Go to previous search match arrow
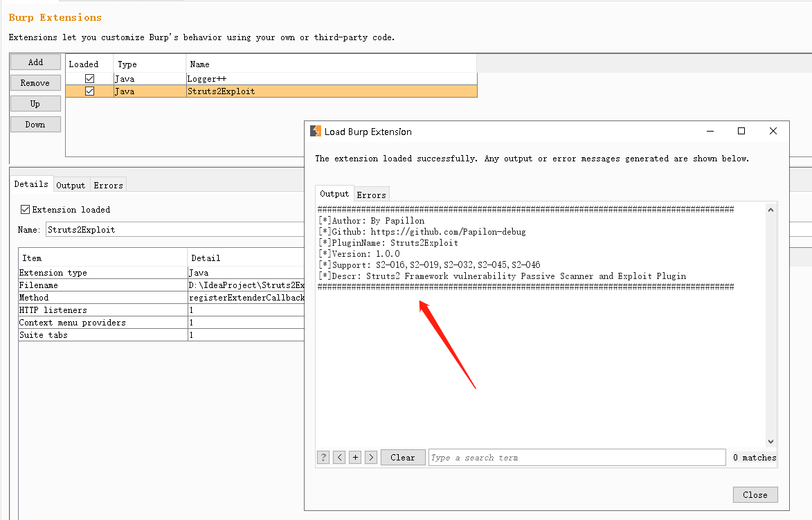 [339, 457]
